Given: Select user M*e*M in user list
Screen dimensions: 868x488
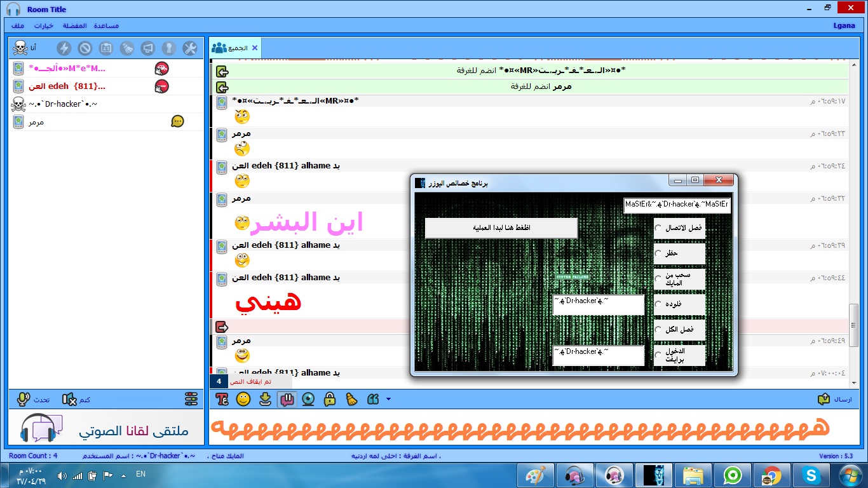Looking at the screenshot, I should coord(107,69).
